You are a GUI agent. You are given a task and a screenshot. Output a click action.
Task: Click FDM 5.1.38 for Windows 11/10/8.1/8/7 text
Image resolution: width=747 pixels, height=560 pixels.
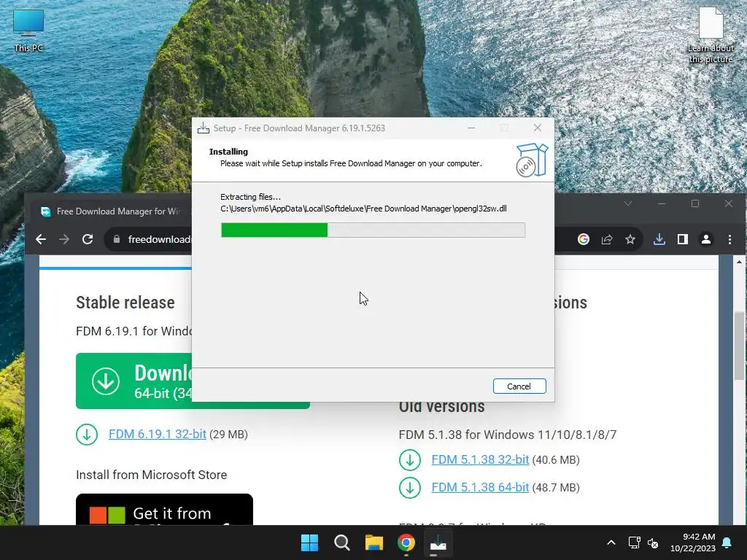pyautogui.click(x=508, y=435)
